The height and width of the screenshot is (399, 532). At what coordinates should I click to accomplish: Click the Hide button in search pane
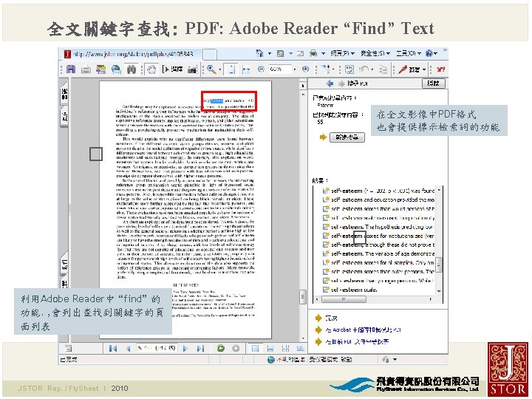click(434, 83)
